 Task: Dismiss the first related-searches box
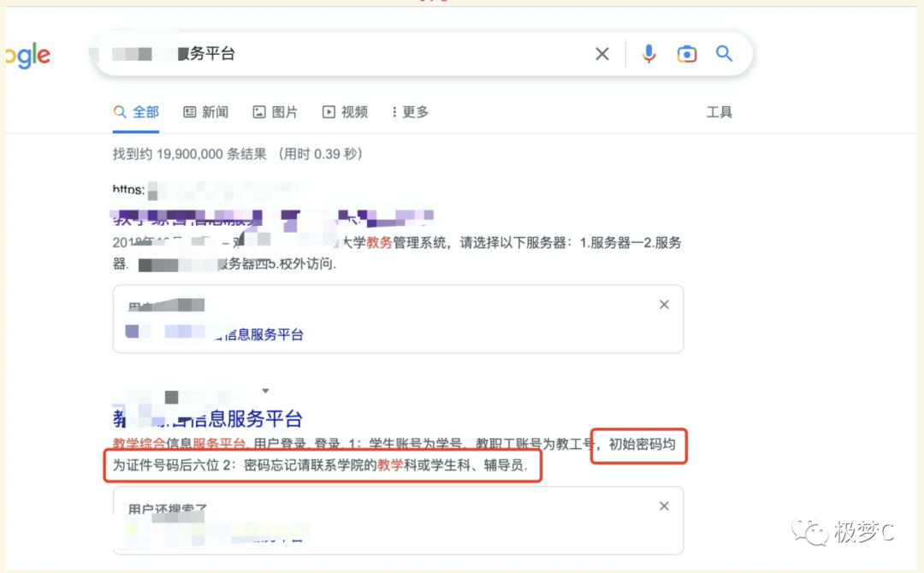[664, 304]
